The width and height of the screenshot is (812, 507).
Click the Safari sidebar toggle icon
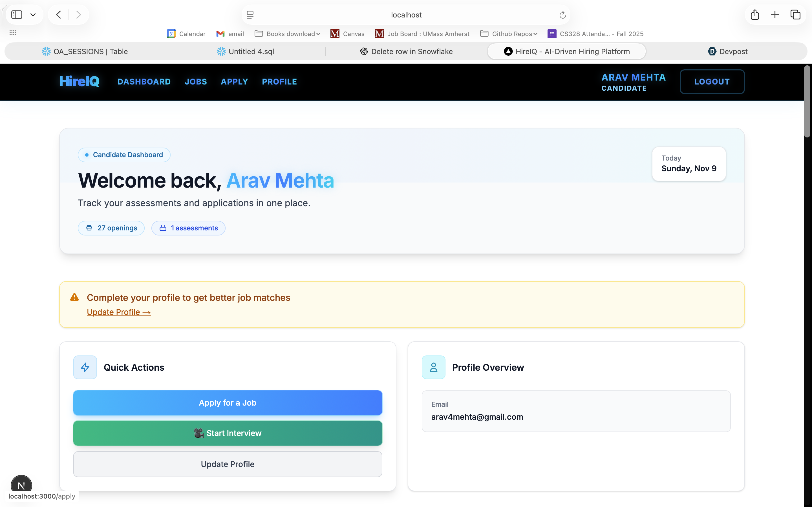click(16, 15)
